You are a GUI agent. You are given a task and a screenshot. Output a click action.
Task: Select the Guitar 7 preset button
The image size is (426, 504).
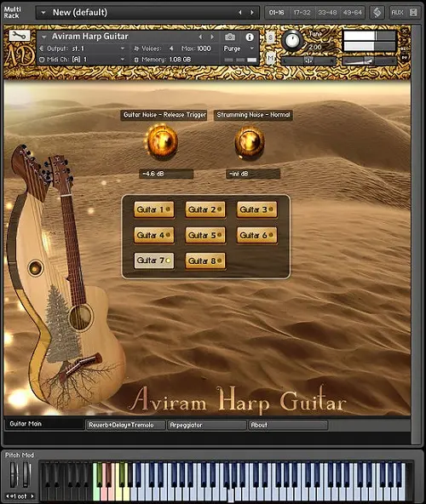click(x=154, y=261)
